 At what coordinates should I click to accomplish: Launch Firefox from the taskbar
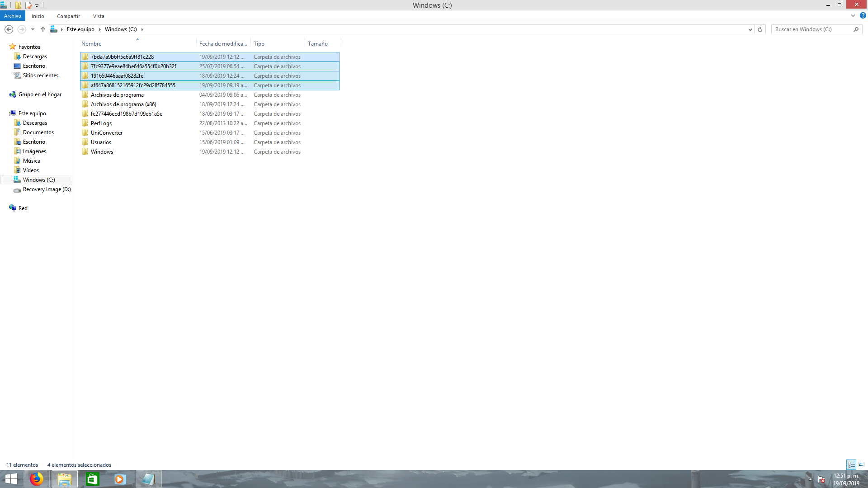point(37,479)
